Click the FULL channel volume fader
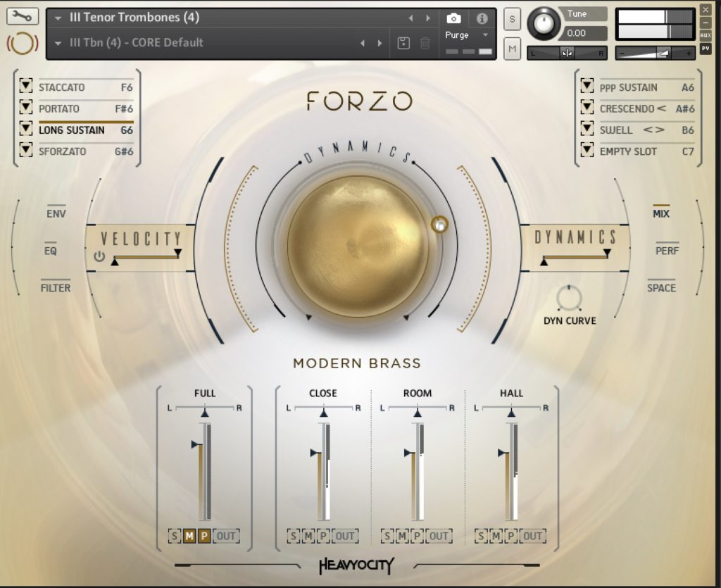The image size is (721, 588). click(201, 471)
